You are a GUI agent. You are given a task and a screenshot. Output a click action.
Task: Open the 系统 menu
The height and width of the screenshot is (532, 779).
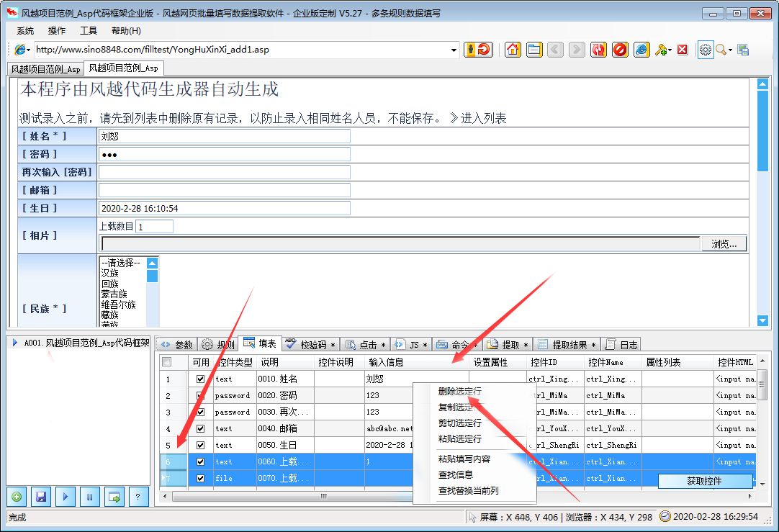point(25,31)
